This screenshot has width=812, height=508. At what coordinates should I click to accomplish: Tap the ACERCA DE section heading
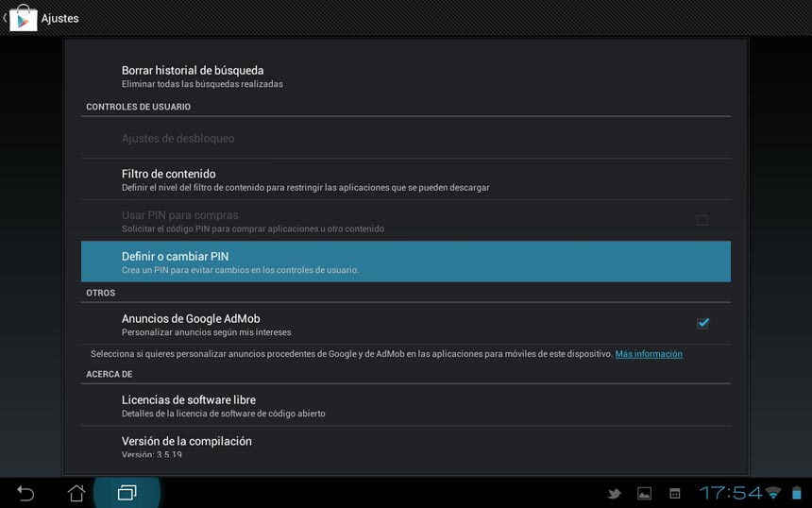[110, 374]
